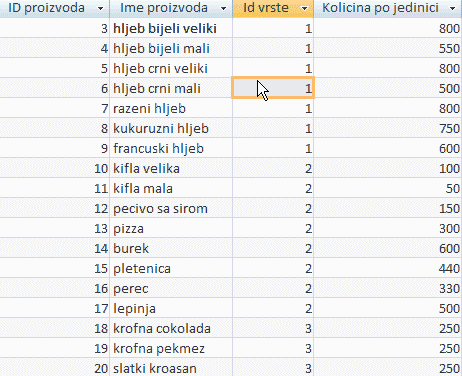Click the quantity 750 cell for kukuruzni hljeb
Image resolution: width=462 pixels, height=376 pixels.
(x=388, y=128)
